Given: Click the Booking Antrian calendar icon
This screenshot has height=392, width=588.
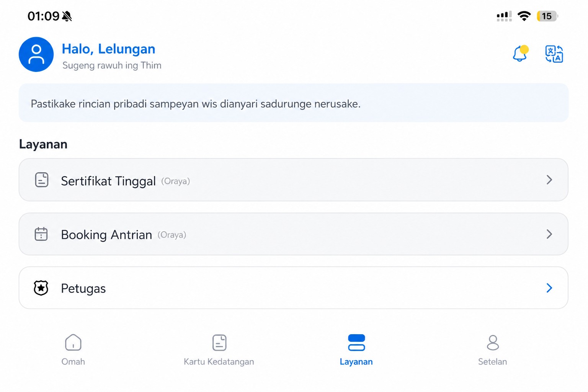Looking at the screenshot, I should 41,234.
